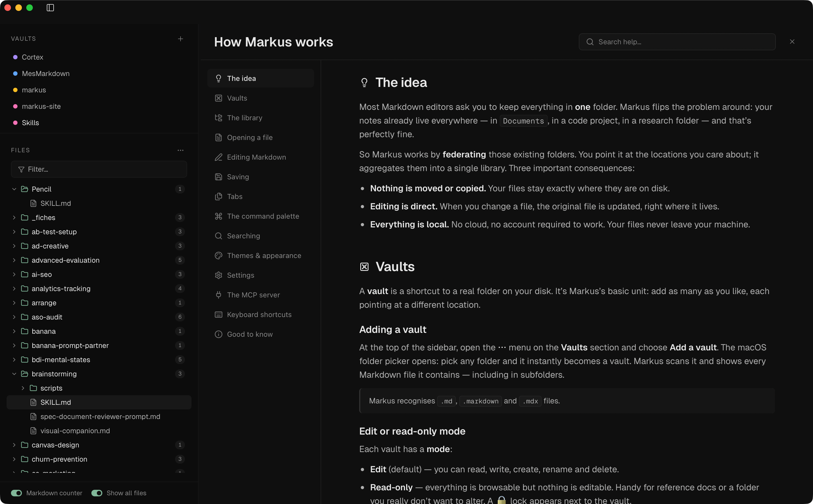Toggle the sidebar panel icon in title bar
Image resolution: width=813 pixels, height=504 pixels.
pyautogui.click(x=50, y=8)
